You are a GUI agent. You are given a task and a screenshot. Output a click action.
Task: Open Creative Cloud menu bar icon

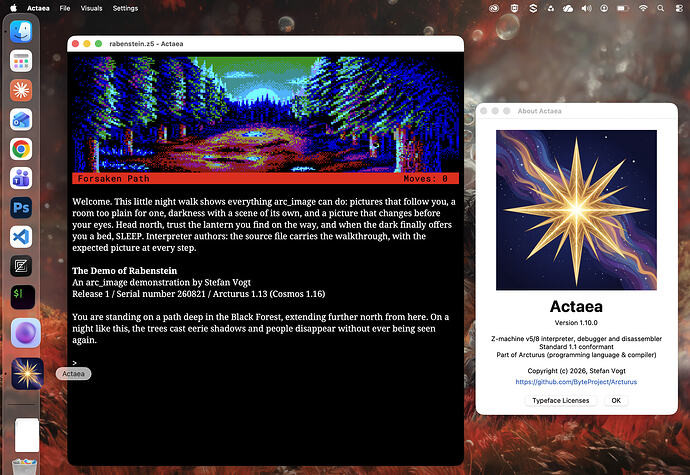[x=494, y=8]
